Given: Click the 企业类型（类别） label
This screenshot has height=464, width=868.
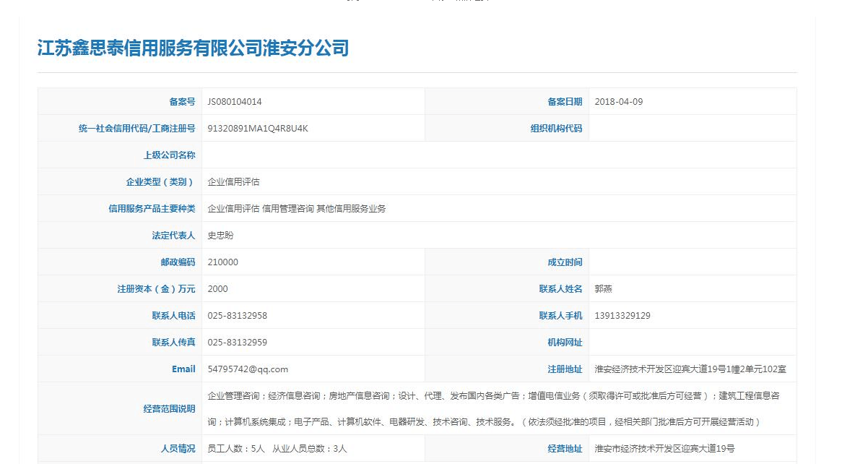Looking at the screenshot, I should [161, 182].
